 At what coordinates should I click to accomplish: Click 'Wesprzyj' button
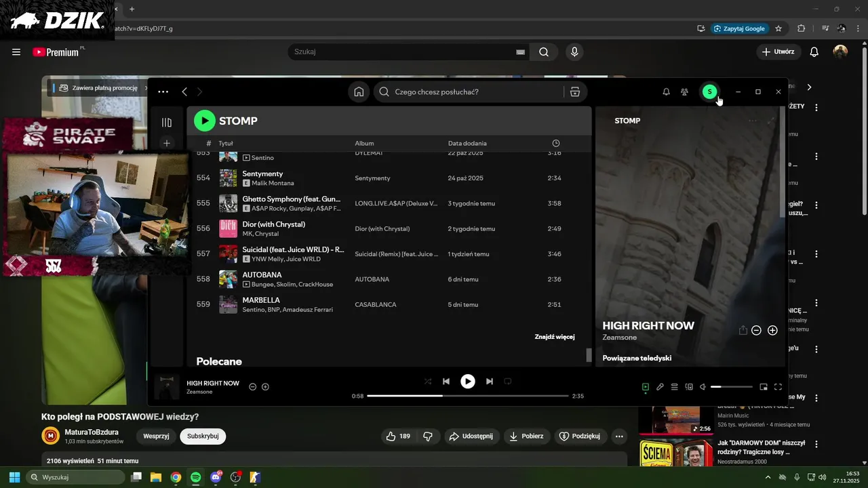[x=156, y=436]
